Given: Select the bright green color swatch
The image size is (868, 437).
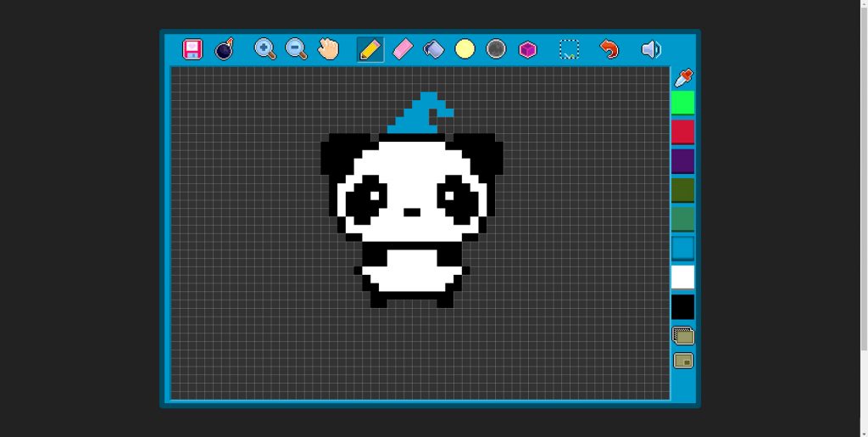Looking at the screenshot, I should point(682,103).
